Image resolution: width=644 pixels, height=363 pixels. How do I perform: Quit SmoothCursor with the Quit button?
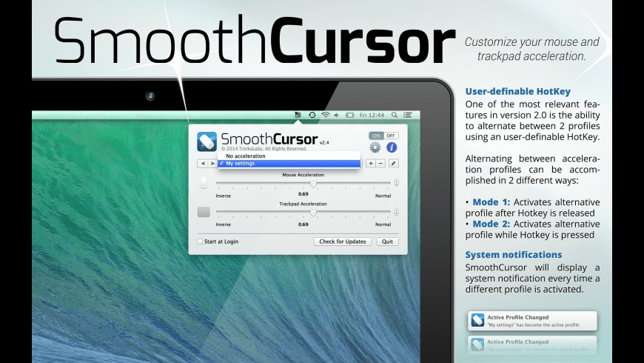387,242
